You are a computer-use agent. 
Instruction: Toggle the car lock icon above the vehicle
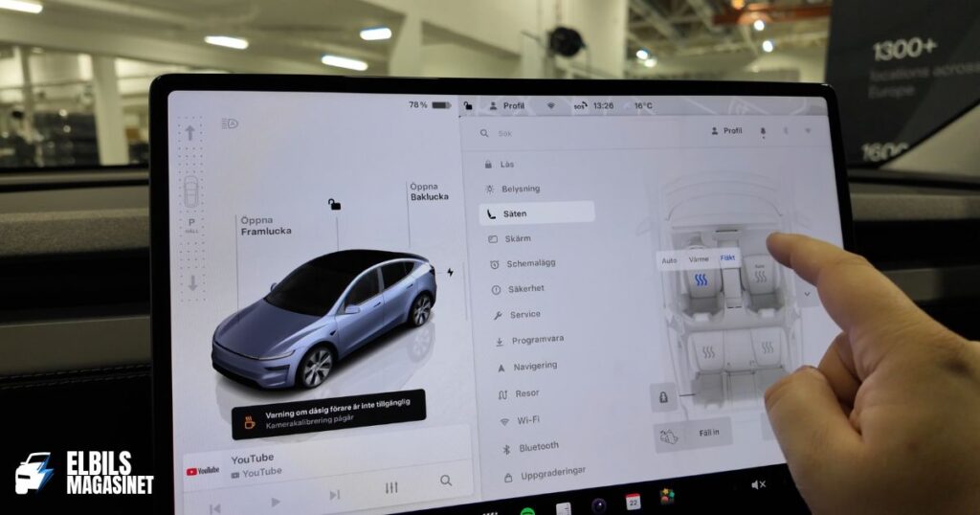[x=334, y=204]
